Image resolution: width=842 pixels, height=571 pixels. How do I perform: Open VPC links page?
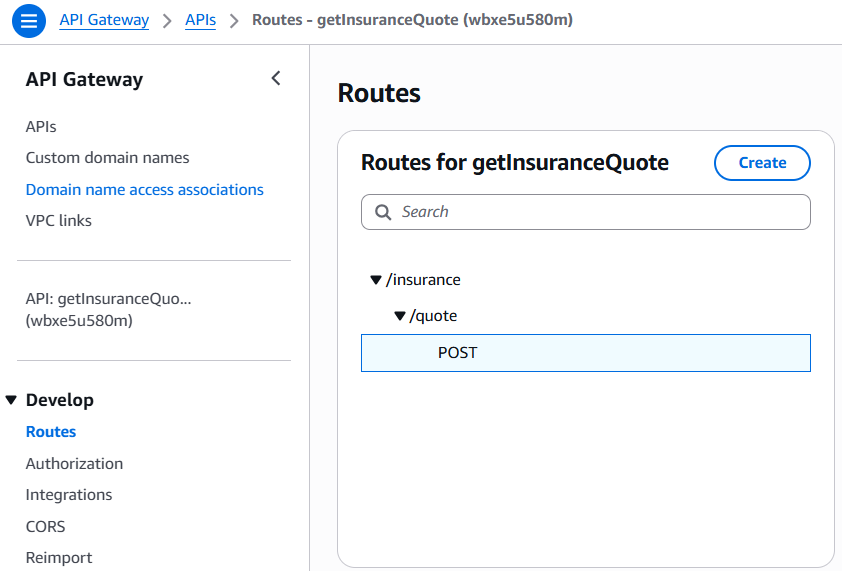coord(59,221)
